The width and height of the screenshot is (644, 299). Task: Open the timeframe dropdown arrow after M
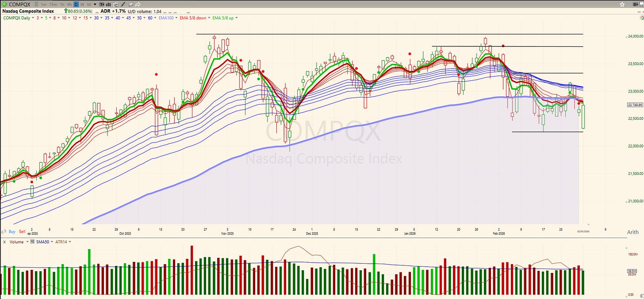95,4
